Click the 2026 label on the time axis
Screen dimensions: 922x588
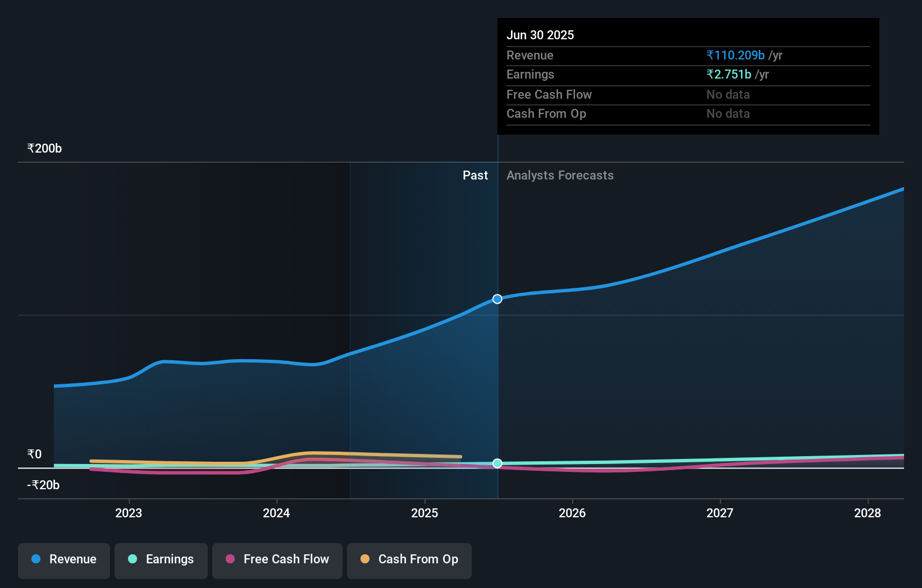point(572,513)
